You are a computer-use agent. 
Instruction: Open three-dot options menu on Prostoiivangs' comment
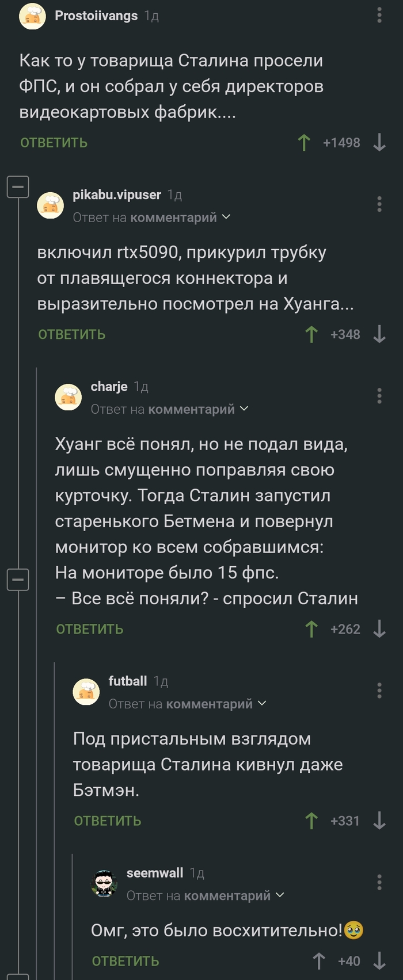379,16
